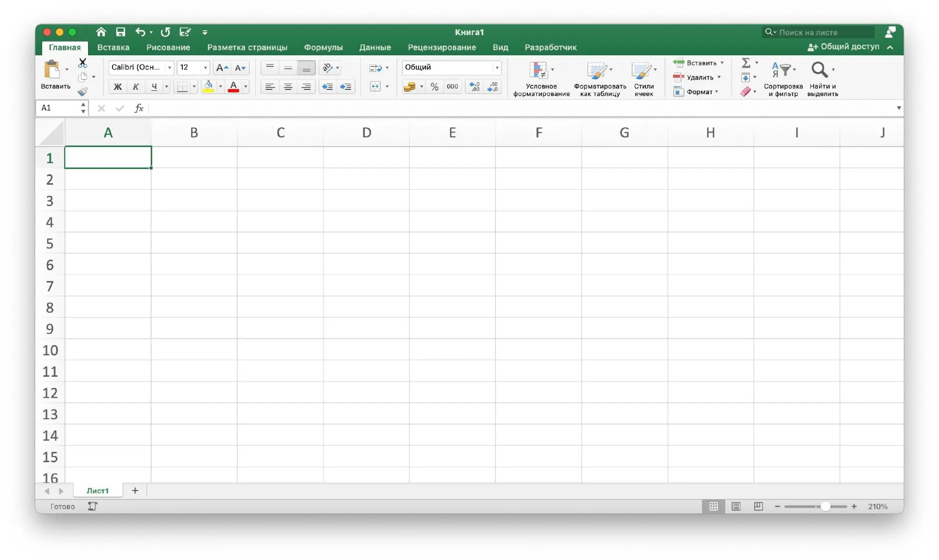Open the Формулы ribbon tab

323,47
